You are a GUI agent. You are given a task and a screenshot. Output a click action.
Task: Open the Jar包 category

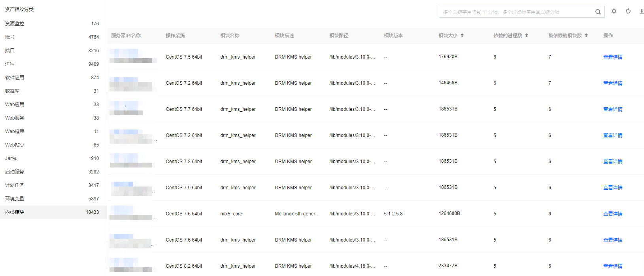click(11, 158)
